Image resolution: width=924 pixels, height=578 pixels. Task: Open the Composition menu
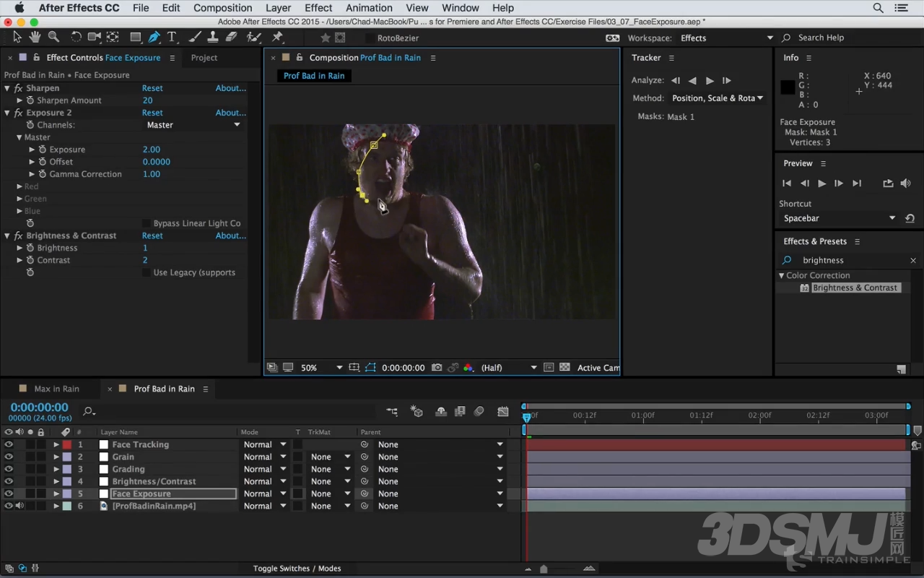click(222, 8)
